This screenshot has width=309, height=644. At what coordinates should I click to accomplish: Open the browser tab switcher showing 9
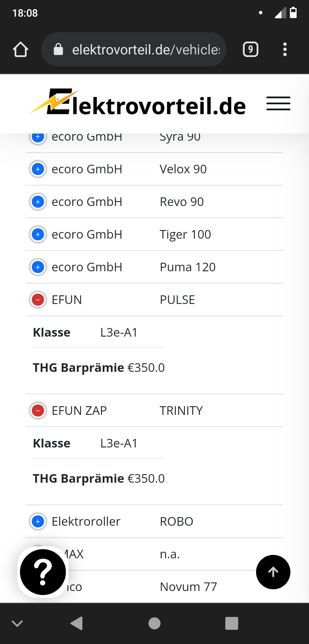coord(251,50)
